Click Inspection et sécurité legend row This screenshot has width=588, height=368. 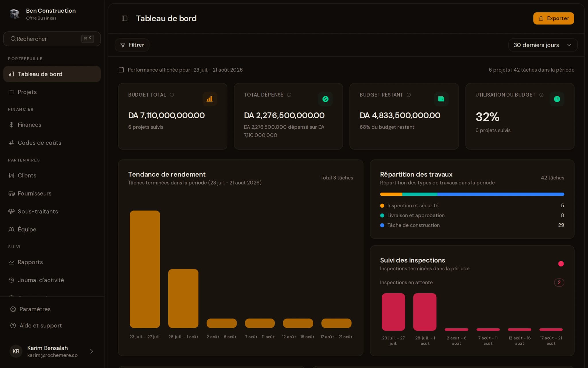[472, 206]
